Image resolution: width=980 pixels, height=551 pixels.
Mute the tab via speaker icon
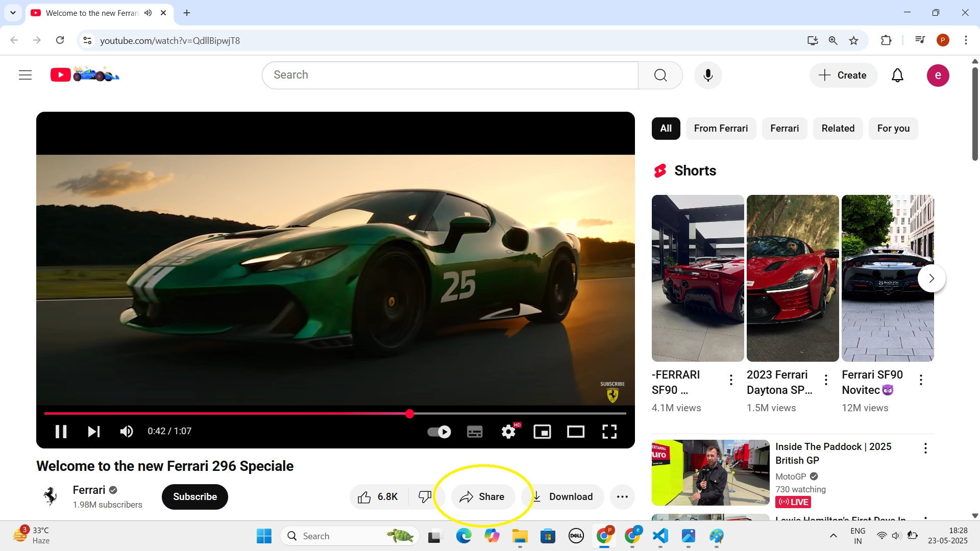click(148, 13)
